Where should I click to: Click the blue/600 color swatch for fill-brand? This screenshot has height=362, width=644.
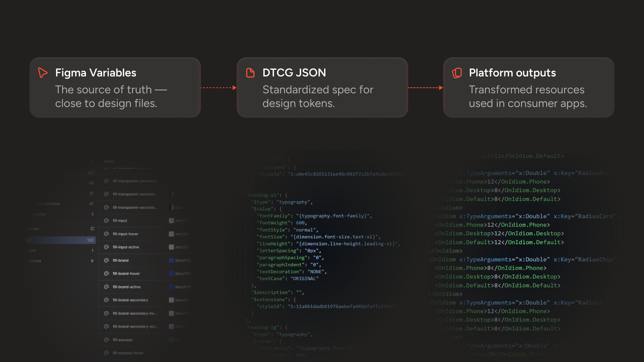[171, 260]
